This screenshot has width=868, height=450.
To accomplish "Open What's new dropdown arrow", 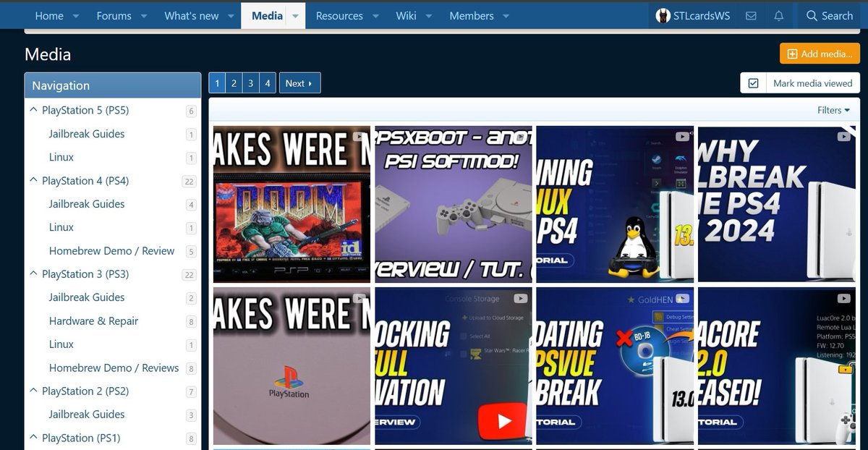I will [231, 16].
